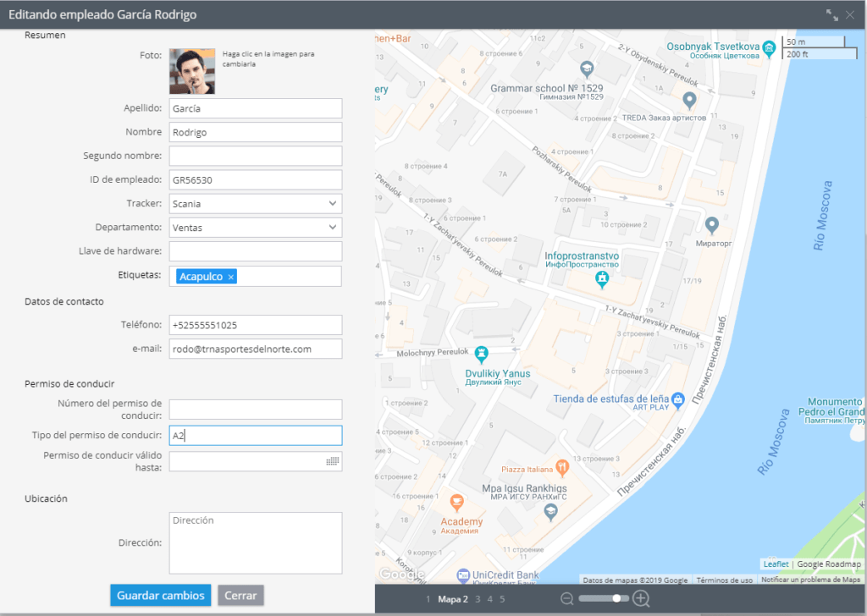Open the Tracker dropdown showing Scania
This screenshot has width=867, height=616.
pyautogui.click(x=256, y=204)
